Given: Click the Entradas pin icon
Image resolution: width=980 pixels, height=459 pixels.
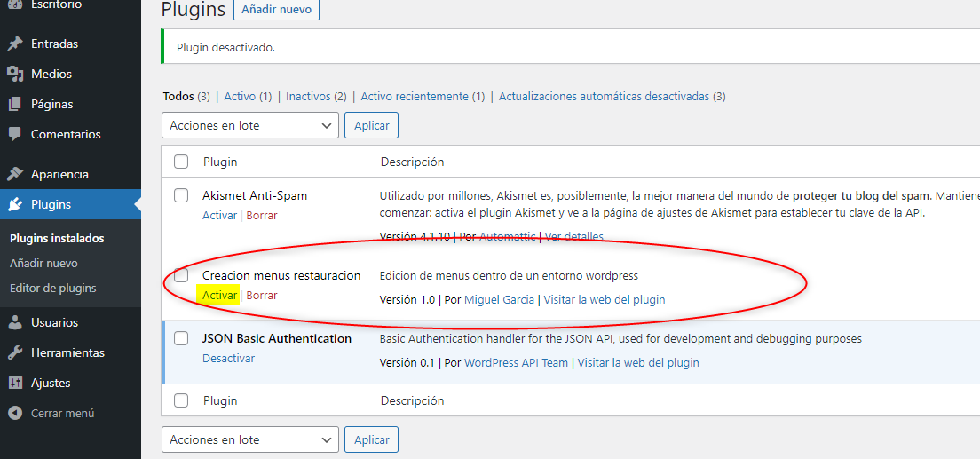Looking at the screenshot, I should point(15,44).
